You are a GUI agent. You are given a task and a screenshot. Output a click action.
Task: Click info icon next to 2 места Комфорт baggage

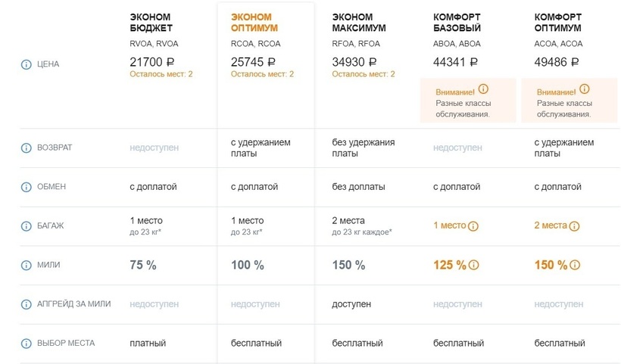574,226
